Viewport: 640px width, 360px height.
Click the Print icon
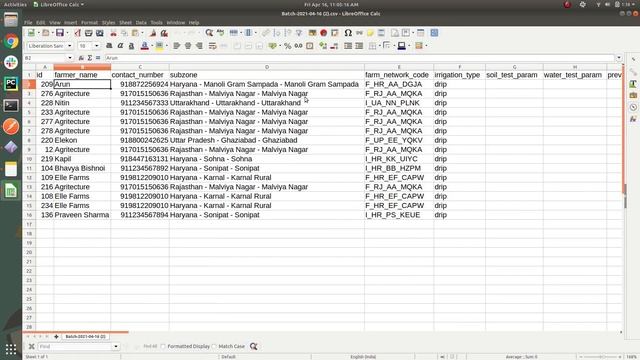point(89,33)
